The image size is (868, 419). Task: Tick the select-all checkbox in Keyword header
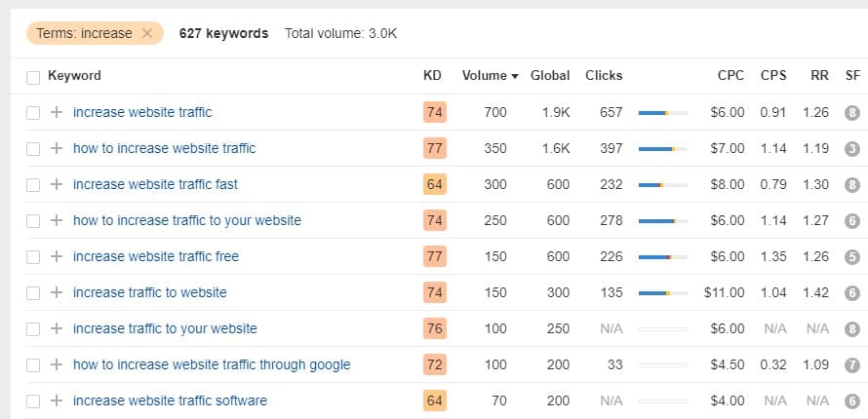tap(33, 78)
